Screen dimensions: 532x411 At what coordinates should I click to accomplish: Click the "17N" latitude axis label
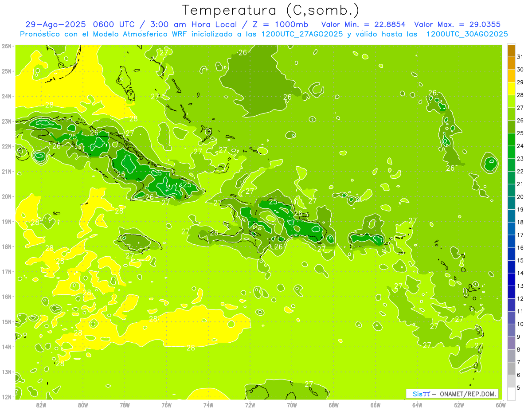[6, 272]
